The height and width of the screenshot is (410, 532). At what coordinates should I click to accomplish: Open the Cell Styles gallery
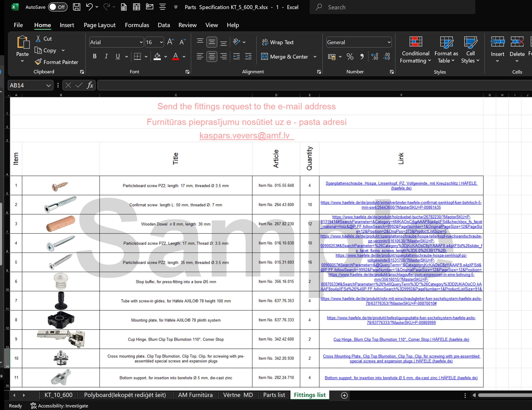(470, 50)
